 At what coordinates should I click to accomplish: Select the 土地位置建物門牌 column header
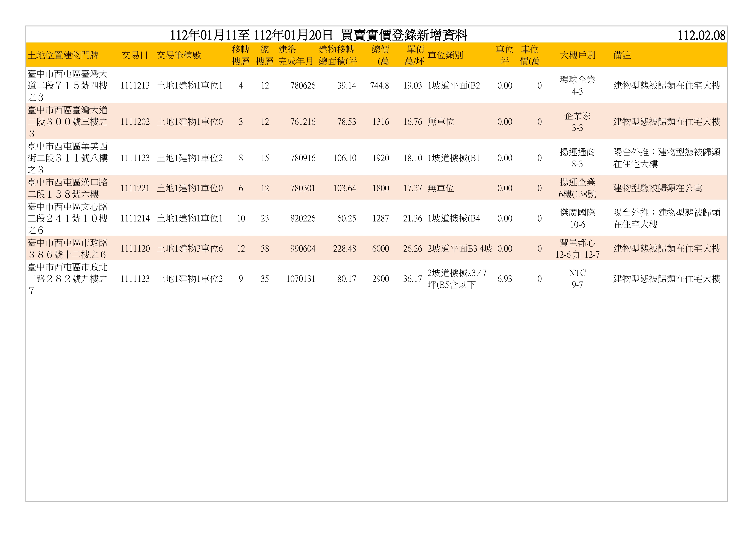[x=63, y=55]
